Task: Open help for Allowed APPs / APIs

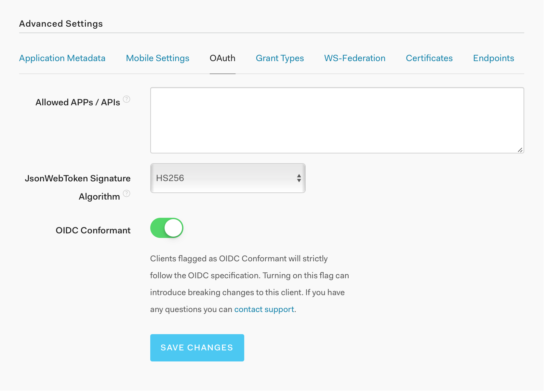Action: click(127, 99)
